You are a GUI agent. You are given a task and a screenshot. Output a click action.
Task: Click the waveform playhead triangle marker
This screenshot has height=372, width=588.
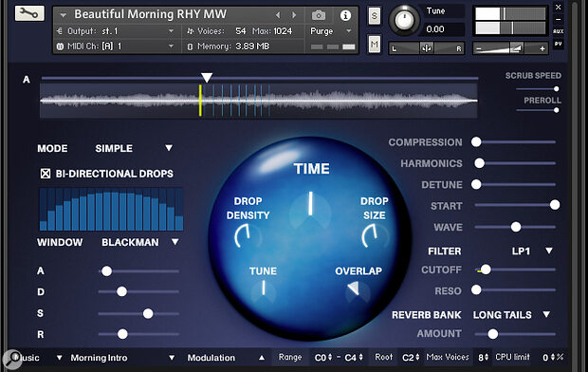207,78
